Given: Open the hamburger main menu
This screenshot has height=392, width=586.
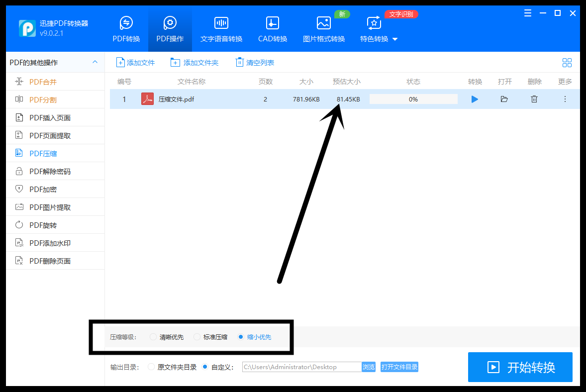Looking at the screenshot, I should 528,13.
